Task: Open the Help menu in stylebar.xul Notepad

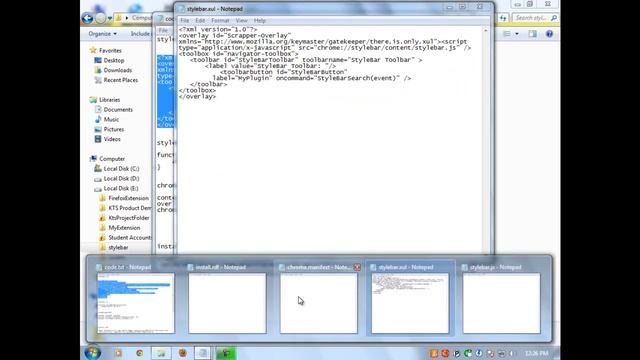Action: [x=260, y=20]
